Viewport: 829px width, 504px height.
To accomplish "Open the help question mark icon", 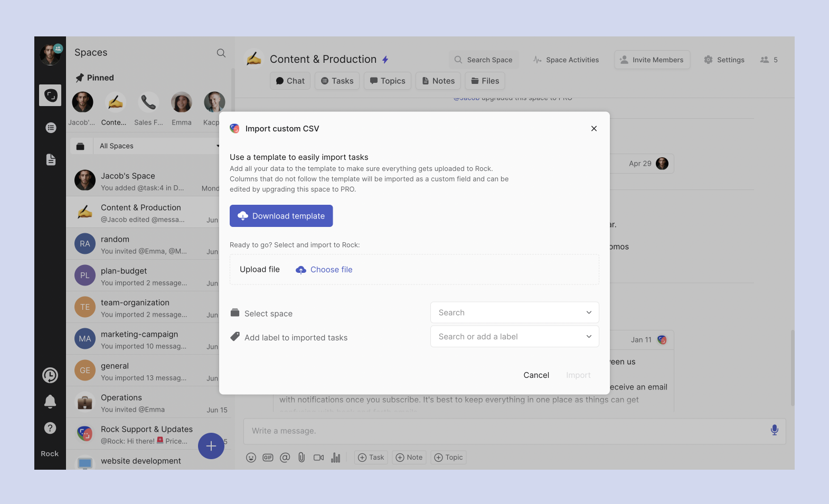I will (x=50, y=428).
